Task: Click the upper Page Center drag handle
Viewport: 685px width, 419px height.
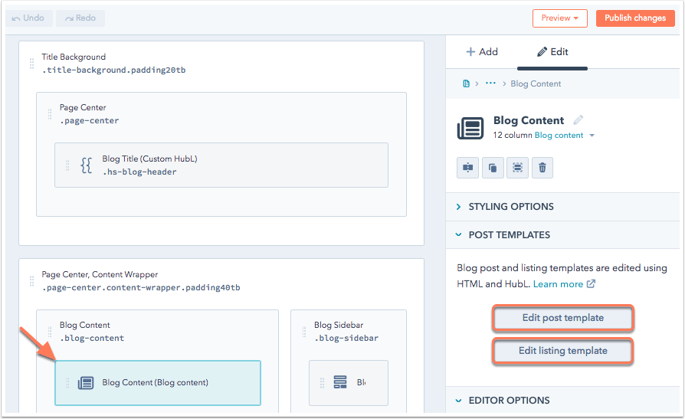Action: [49, 114]
